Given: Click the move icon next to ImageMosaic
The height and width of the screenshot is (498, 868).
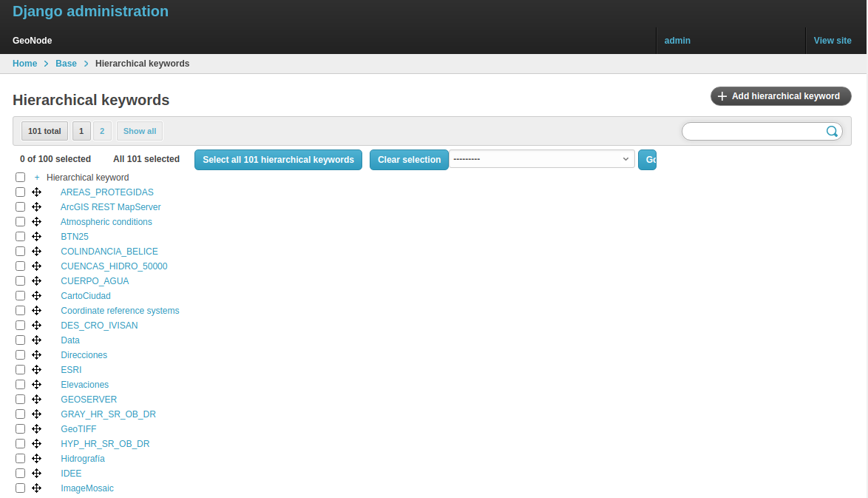Looking at the screenshot, I should click(x=36, y=488).
